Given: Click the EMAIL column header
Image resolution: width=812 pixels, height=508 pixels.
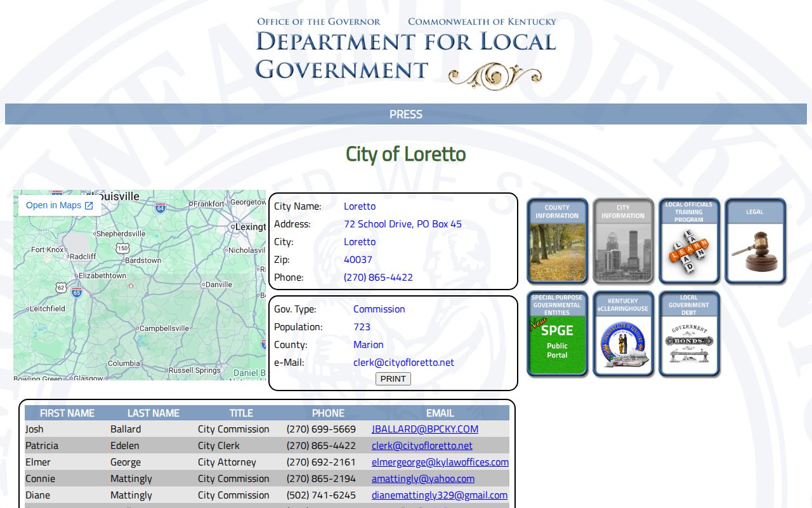Looking at the screenshot, I should coord(440,413).
